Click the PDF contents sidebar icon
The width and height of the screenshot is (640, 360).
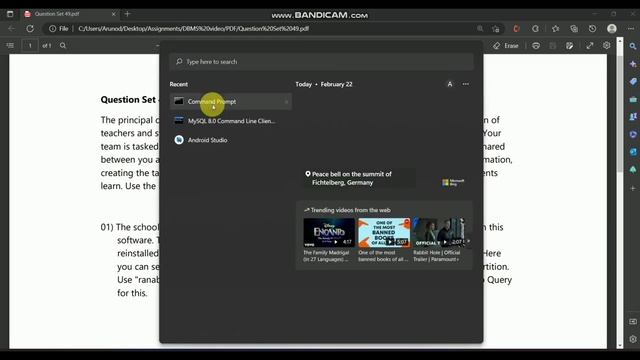pyautogui.click(x=10, y=45)
